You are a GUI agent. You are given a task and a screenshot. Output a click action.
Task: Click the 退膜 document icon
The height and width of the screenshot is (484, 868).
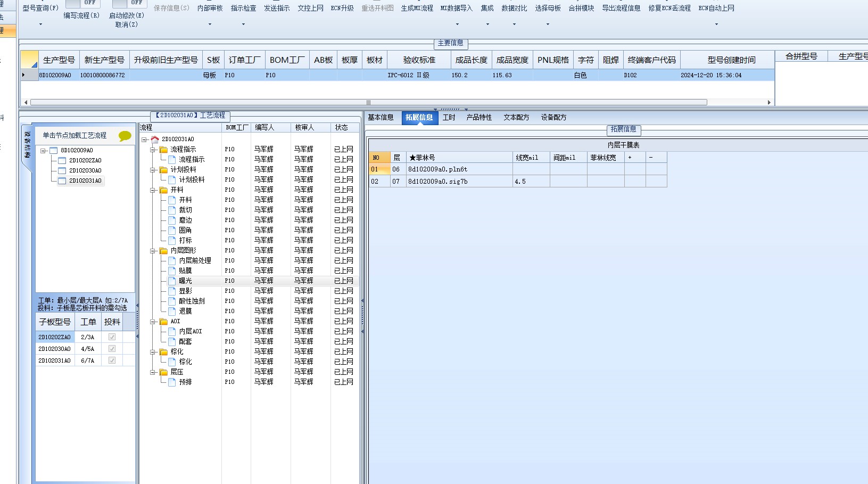[172, 311]
